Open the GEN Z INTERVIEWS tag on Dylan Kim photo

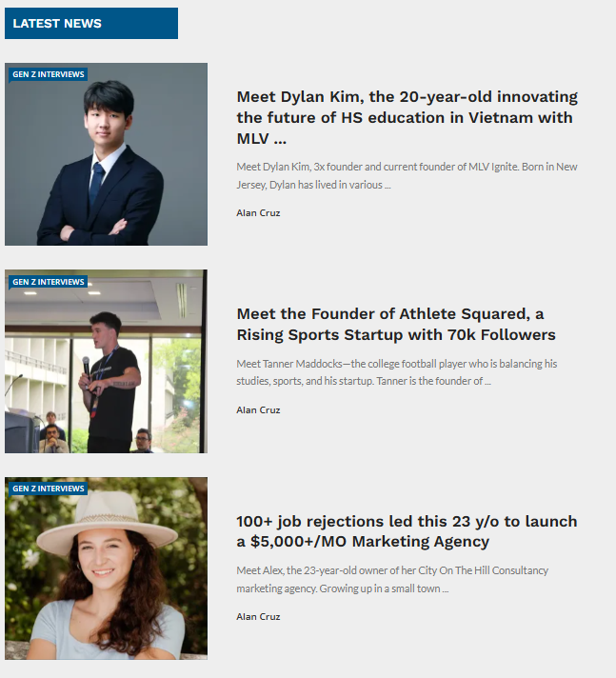(x=48, y=74)
